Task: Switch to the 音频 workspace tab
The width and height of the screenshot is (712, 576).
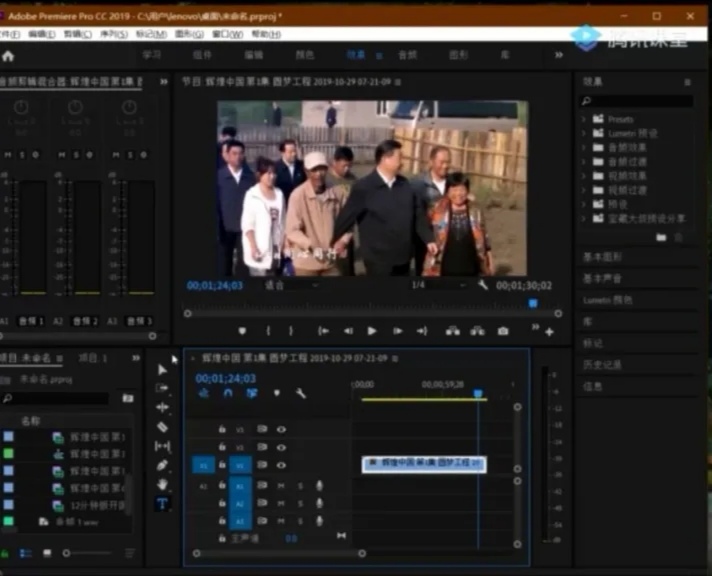Action: [407, 56]
